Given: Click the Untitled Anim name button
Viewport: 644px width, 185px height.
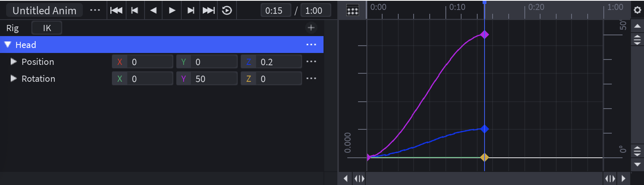Looking at the screenshot, I should (44, 10).
